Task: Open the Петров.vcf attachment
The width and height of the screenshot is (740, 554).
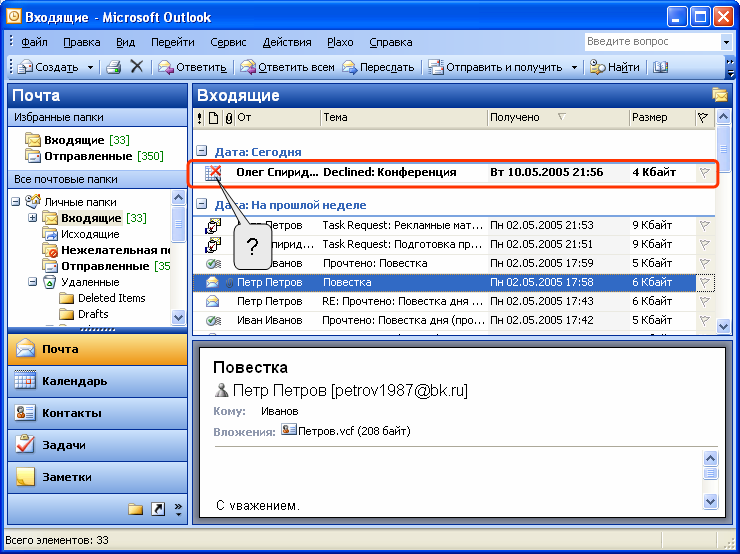Action: (x=345, y=430)
